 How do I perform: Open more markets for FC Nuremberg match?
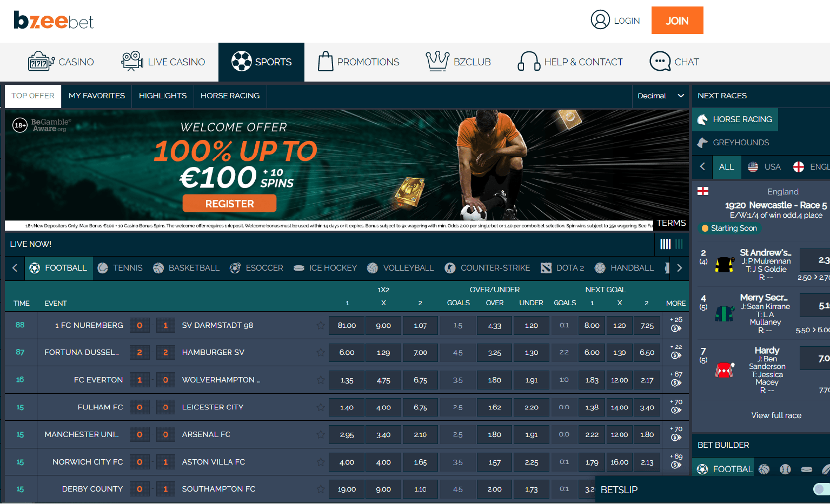(x=676, y=325)
